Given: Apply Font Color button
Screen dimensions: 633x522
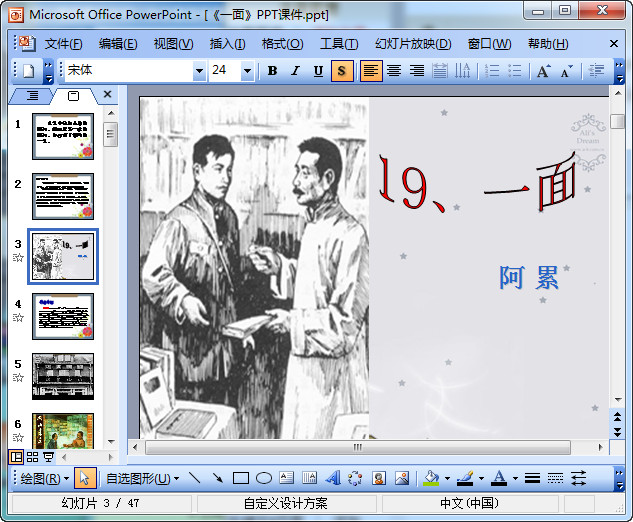Looking at the screenshot, I should (x=499, y=478).
